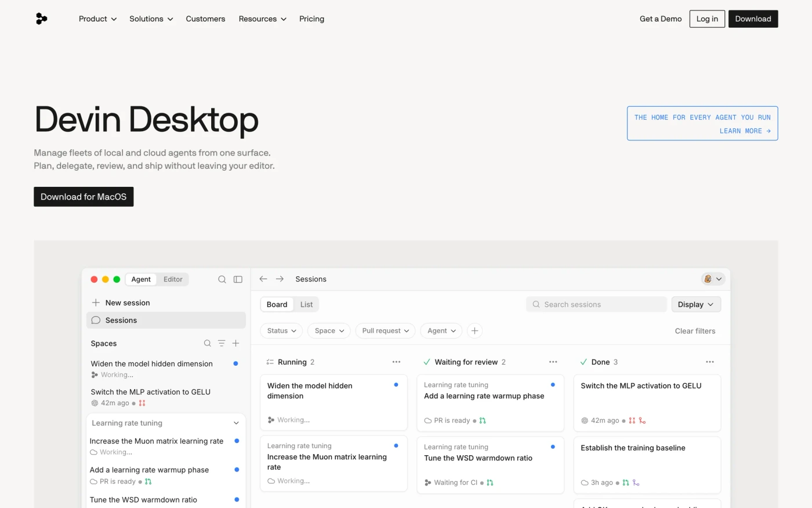Image resolution: width=812 pixels, height=508 pixels.
Task: Add a filter with the plus button after Agent
Action: click(474, 331)
